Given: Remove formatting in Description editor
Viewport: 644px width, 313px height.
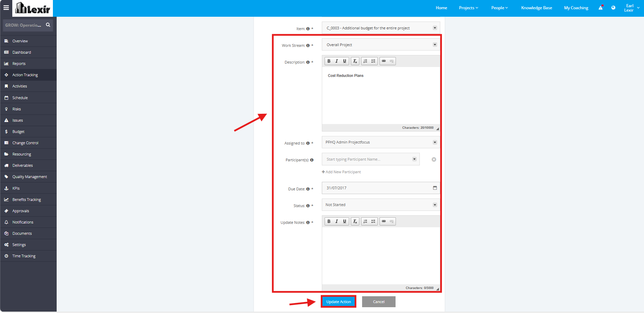Looking at the screenshot, I should (x=355, y=61).
